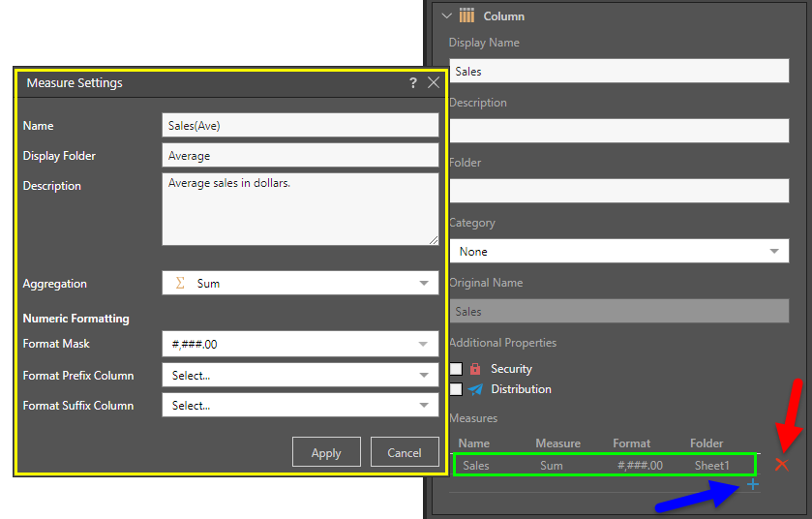Toggle the Distribution checkbox
Viewport: 812px width, 519px height.
(x=456, y=389)
